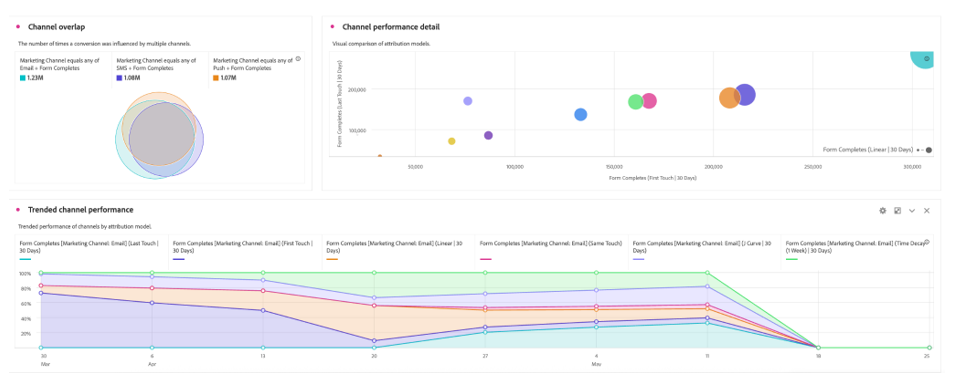Select SMS + Form Completes legend entry
The height and width of the screenshot is (373, 964).
(x=159, y=69)
